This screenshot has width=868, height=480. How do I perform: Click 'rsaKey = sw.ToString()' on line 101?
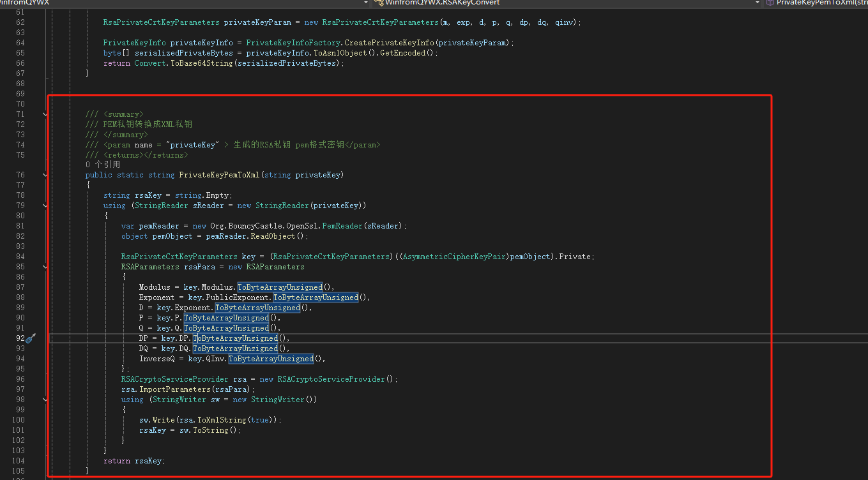click(188, 430)
